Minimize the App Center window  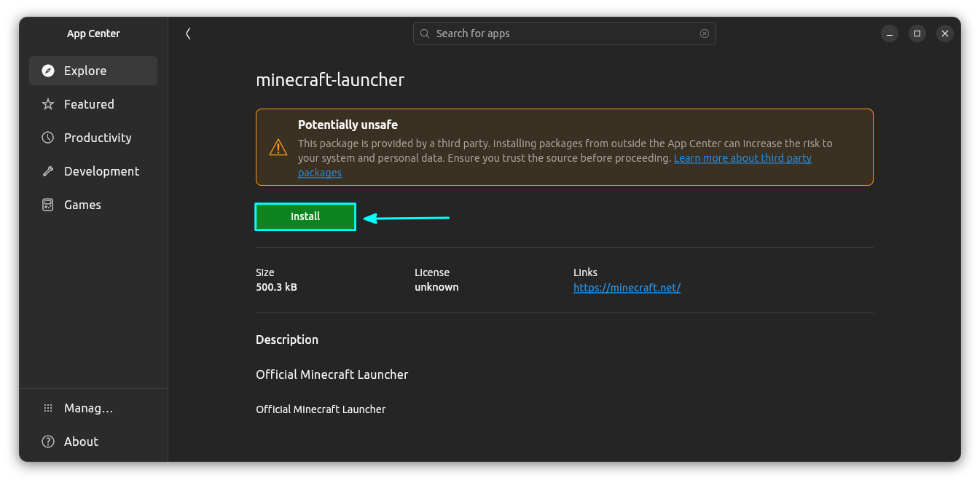890,34
